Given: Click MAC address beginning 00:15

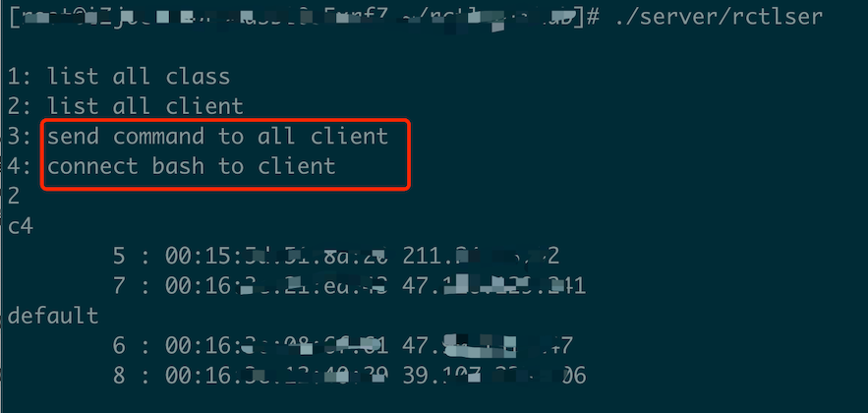Looking at the screenshot, I should [276, 256].
